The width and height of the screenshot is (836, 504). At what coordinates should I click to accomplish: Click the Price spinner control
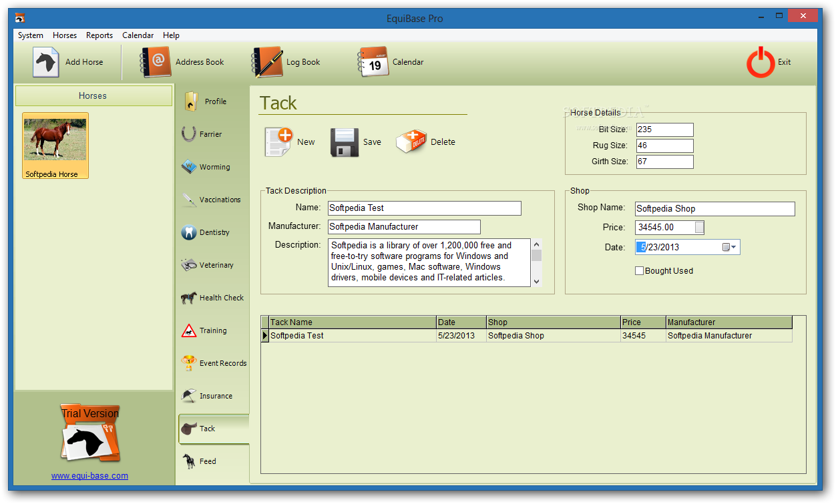pos(699,228)
